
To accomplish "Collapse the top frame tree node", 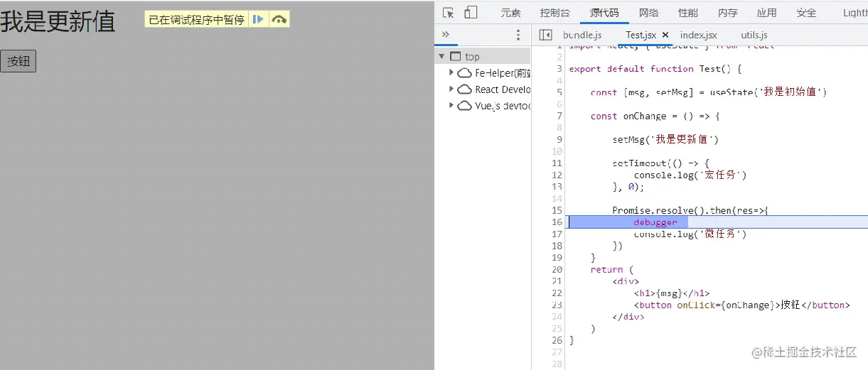I will coord(441,57).
